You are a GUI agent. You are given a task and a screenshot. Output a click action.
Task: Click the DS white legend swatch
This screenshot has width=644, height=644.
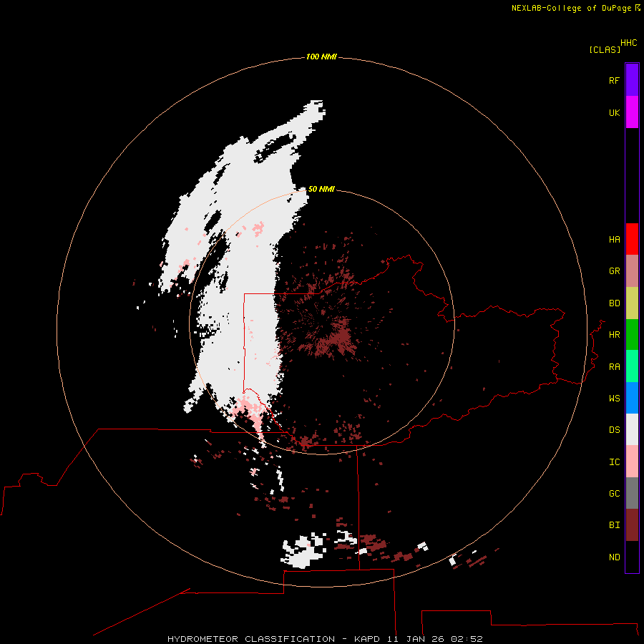click(x=632, y=429)
